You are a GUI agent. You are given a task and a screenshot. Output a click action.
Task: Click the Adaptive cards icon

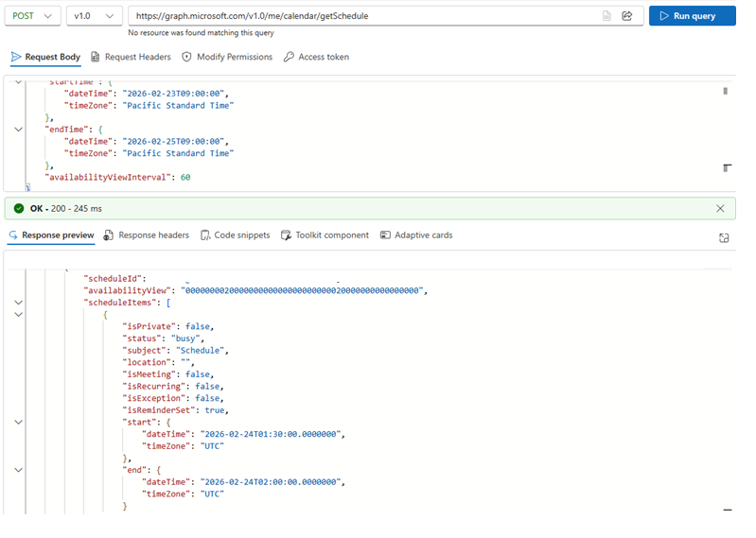tap(385, 235)
